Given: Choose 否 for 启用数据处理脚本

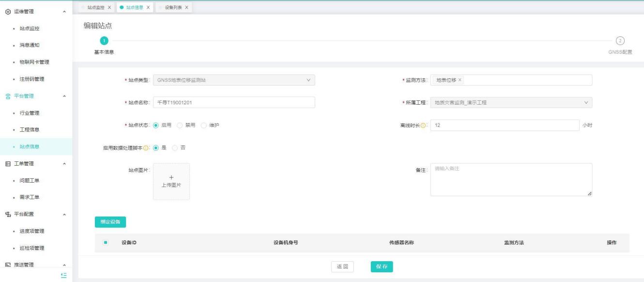Looking at the screenshot, I should tap(175, 148).
